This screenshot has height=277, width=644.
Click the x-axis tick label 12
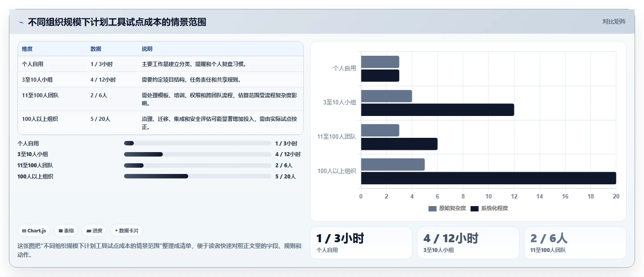[514, 196]
